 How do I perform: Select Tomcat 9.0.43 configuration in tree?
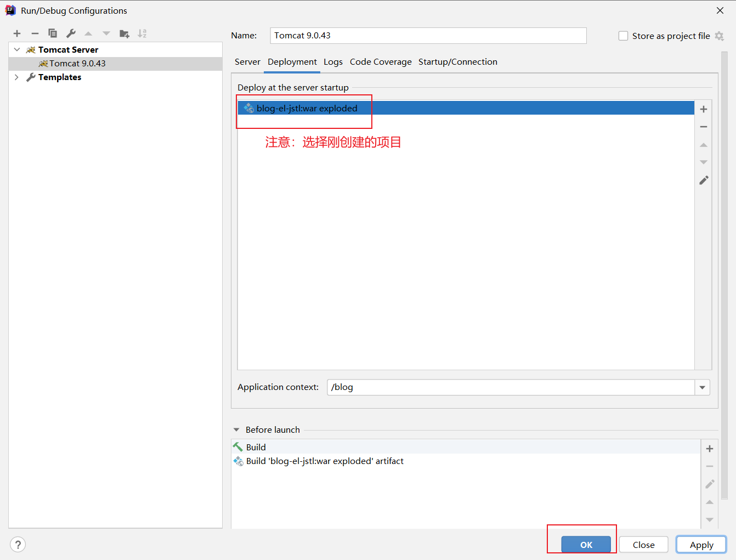pyautogui.click(x=115, y=64)
